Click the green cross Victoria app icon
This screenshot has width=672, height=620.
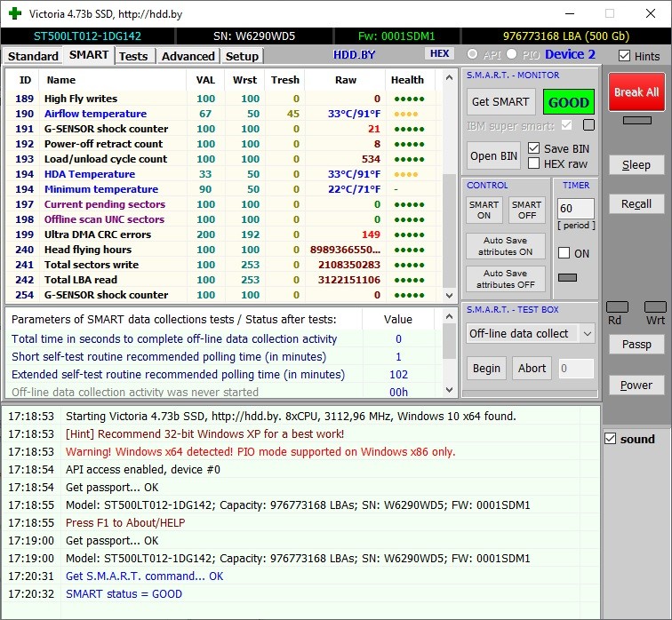pos(15,13)
